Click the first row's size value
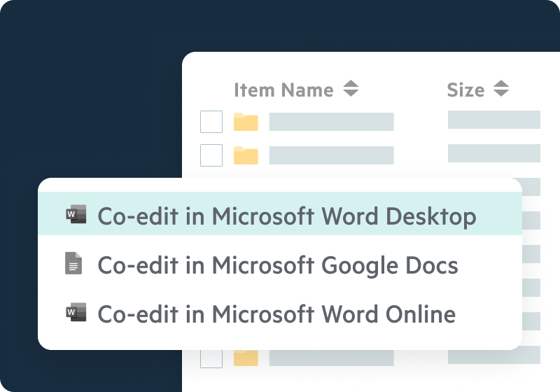Image resolution: width=560 pixels, height=392 pixels. coord(494,120)
